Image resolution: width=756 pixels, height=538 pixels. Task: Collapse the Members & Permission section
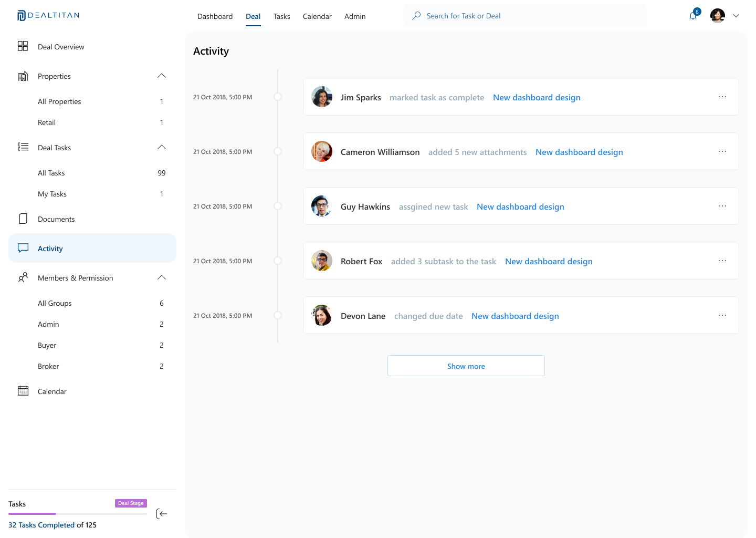click(162, 277)
